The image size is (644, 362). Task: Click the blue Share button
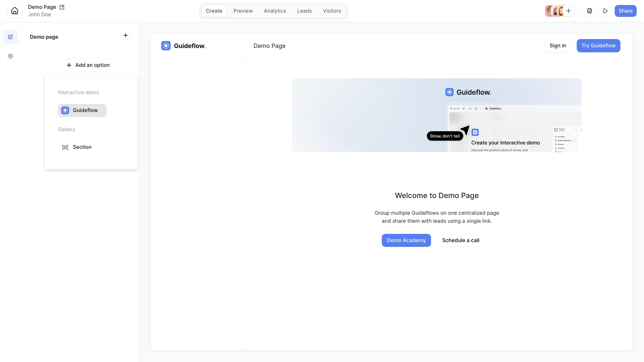(x=625, y=11)
